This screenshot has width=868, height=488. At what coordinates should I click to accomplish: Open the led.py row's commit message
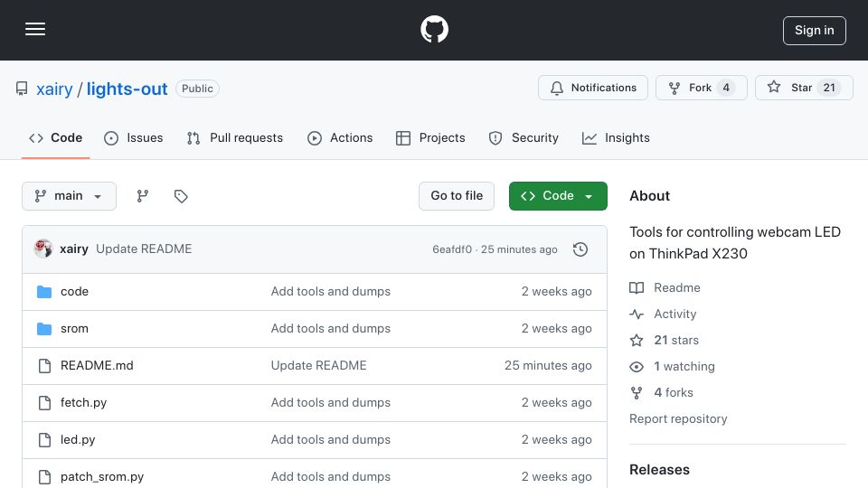click(x=331, y=440)
